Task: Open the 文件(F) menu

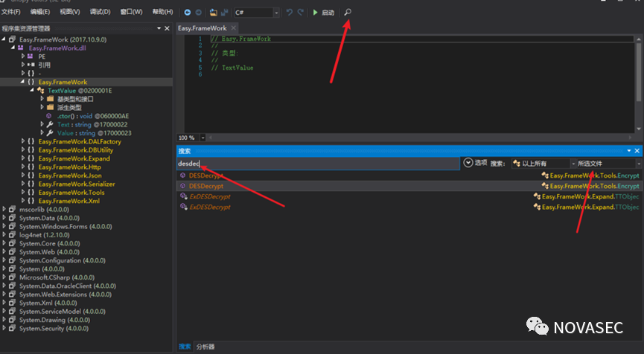Action: 11,12
